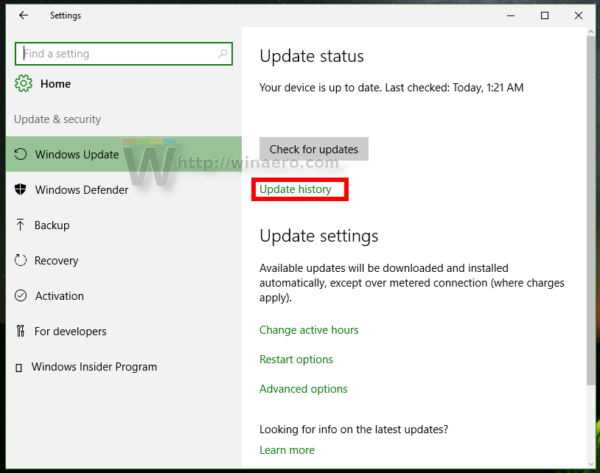Click the Windows Defender shield icon
This screenshot has width=600, height=473.
click(21, 190)
